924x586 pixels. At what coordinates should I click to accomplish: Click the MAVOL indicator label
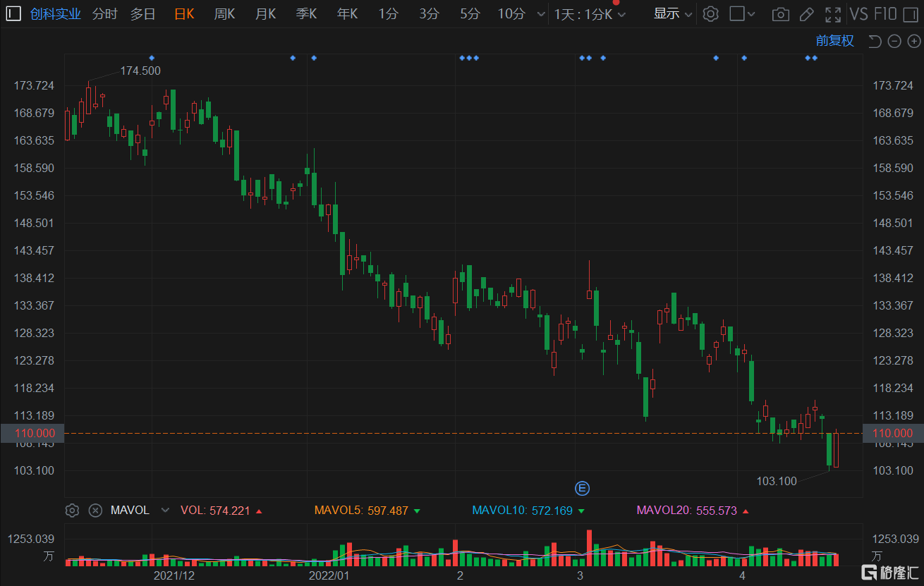(130, 510)
